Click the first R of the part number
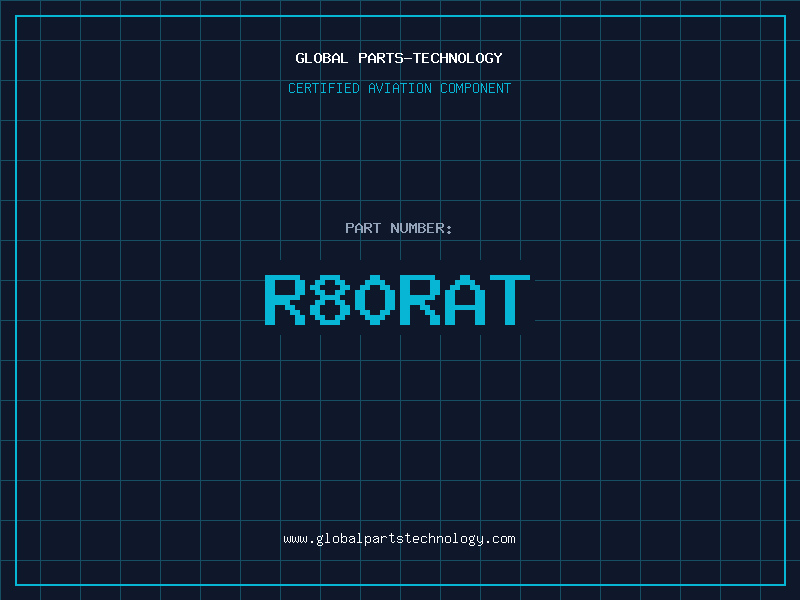Viewport: 800px width, 600px height. coord(285,299)
